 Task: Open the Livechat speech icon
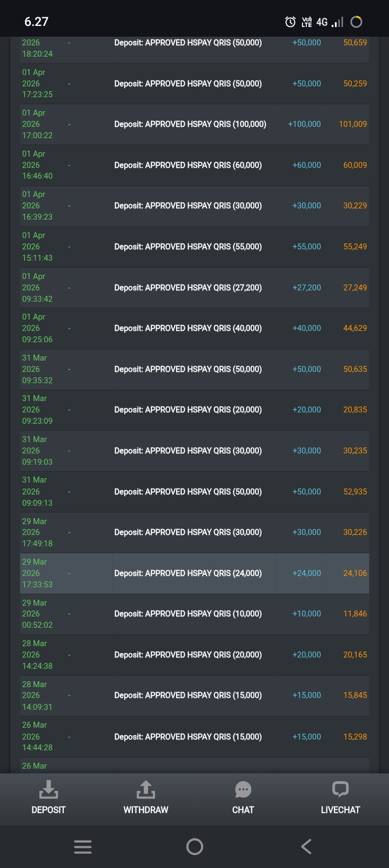tap(340, 790)
